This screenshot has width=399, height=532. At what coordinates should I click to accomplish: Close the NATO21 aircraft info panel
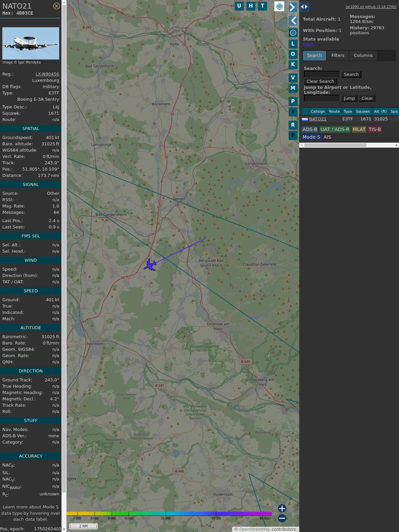pos(57,6)
